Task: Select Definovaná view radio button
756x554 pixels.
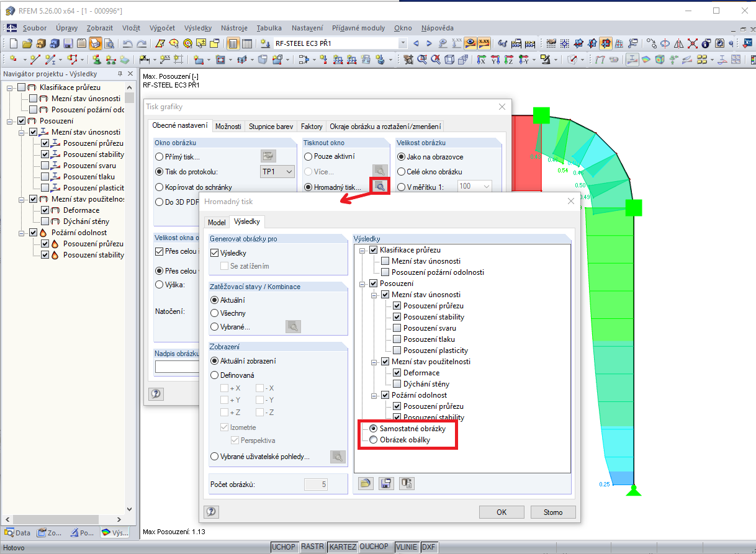Action: (x=215, y=375)
